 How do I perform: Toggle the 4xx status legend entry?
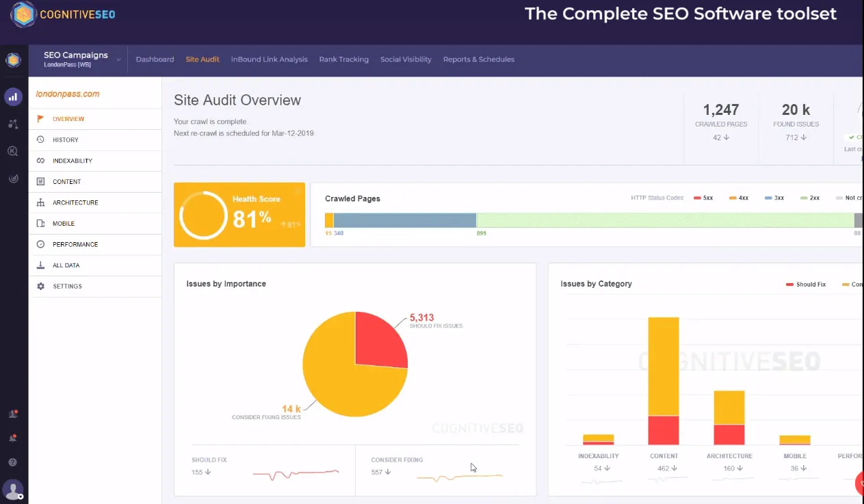[739, 198]
